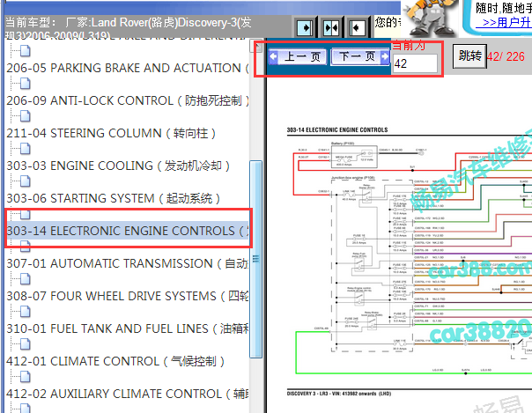
Task: Select 303-14 ELECTRONIC ENGINE CONTROLS entry
Action: pyautogui.click(x=127, y=231)
